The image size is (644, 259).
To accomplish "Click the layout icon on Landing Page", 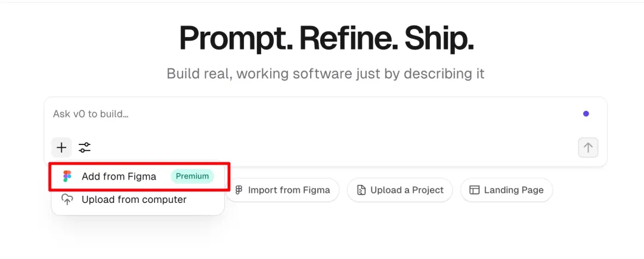I will (475, 190).
